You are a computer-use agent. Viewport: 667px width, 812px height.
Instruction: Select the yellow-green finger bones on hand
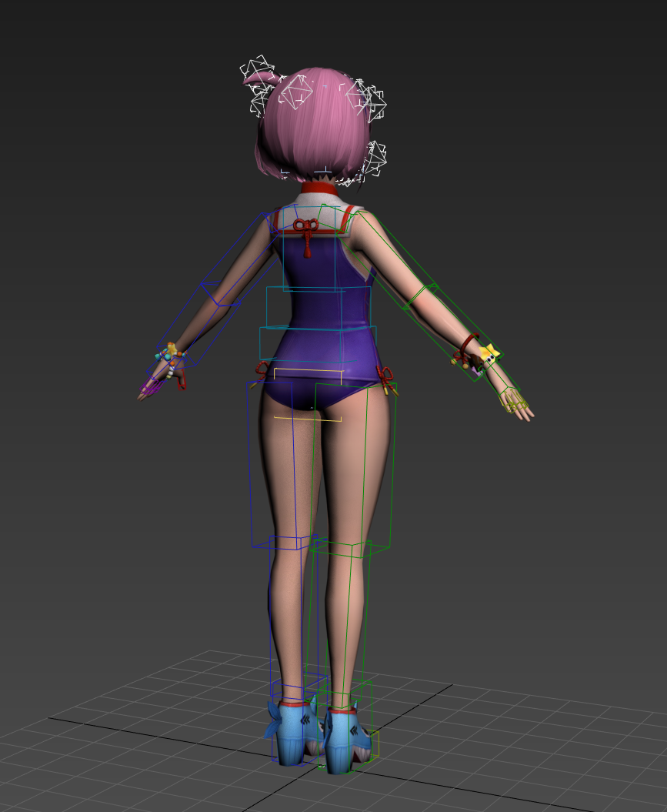coord(515,402)
